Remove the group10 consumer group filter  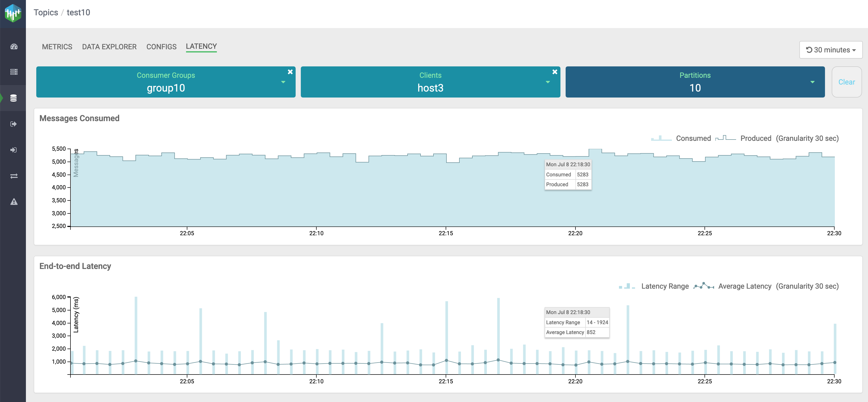(290, 72)
